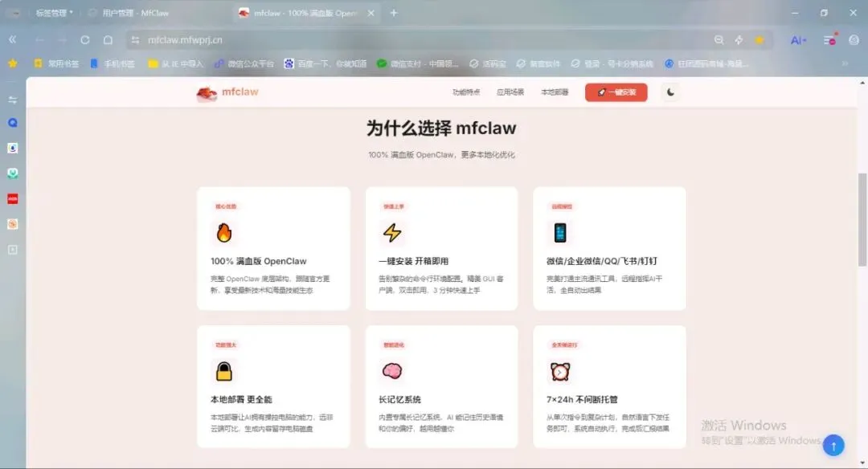Click the fire icon on the 100% 满血版 OpenClaw card
The width and height of the screenshot is (868, 469).
[x=223, y=232]
